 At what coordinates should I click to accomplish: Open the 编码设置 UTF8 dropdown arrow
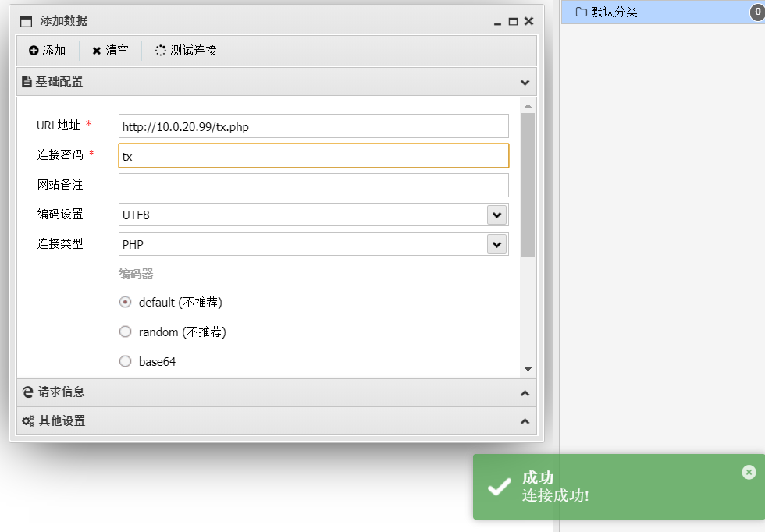click(x=496, y=215)
